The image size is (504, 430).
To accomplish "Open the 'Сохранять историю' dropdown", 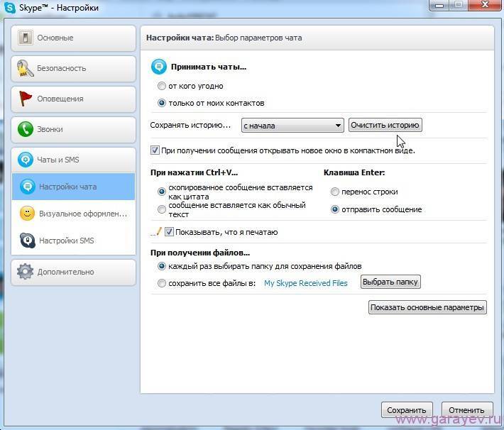I will point(292,126).
